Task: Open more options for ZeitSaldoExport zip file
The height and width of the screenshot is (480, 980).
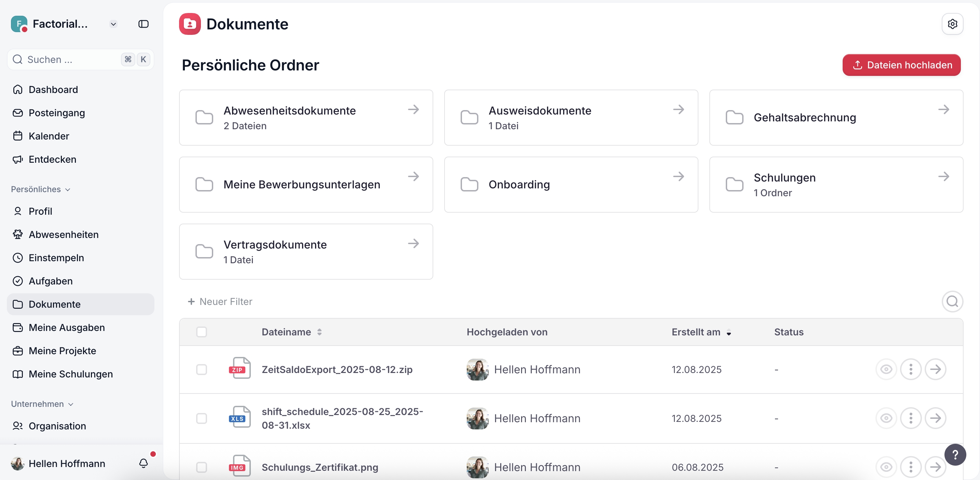Action: (x=911, y=369)
